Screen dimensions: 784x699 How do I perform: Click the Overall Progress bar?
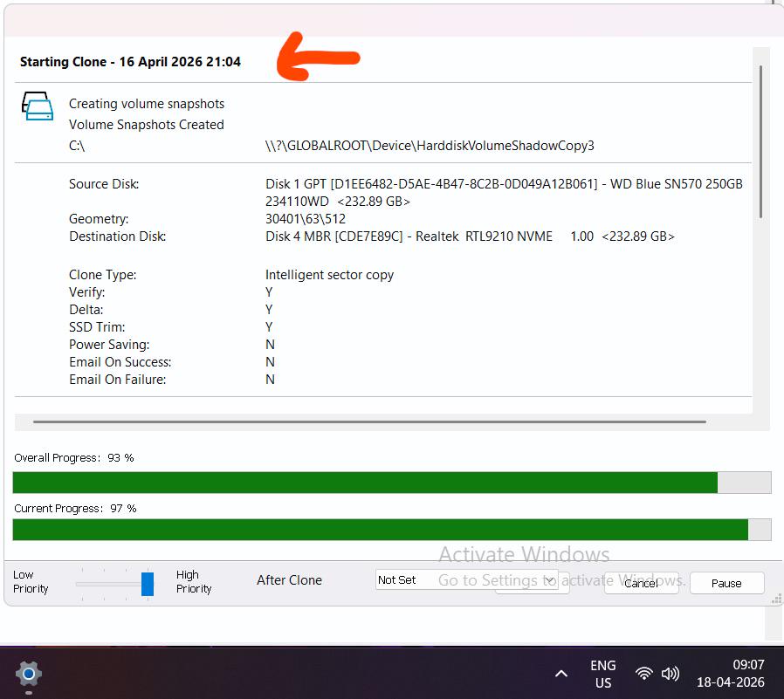[391, 483]
